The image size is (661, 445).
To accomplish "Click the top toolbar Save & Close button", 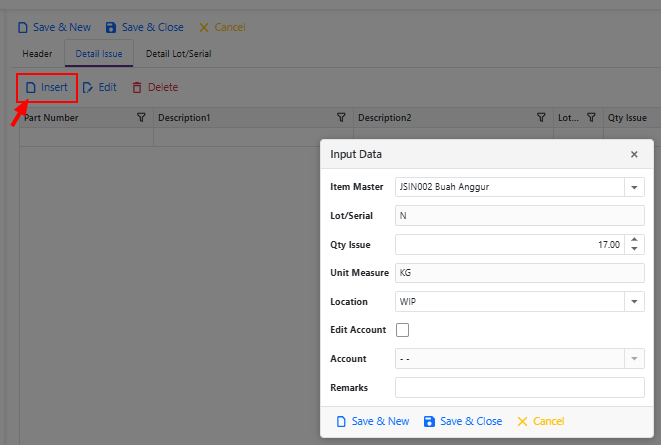I will 145,27.
